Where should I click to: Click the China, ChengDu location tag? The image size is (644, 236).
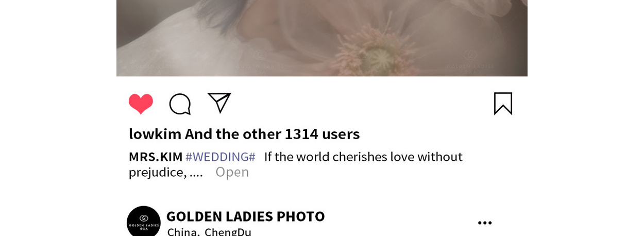(209, 232)
